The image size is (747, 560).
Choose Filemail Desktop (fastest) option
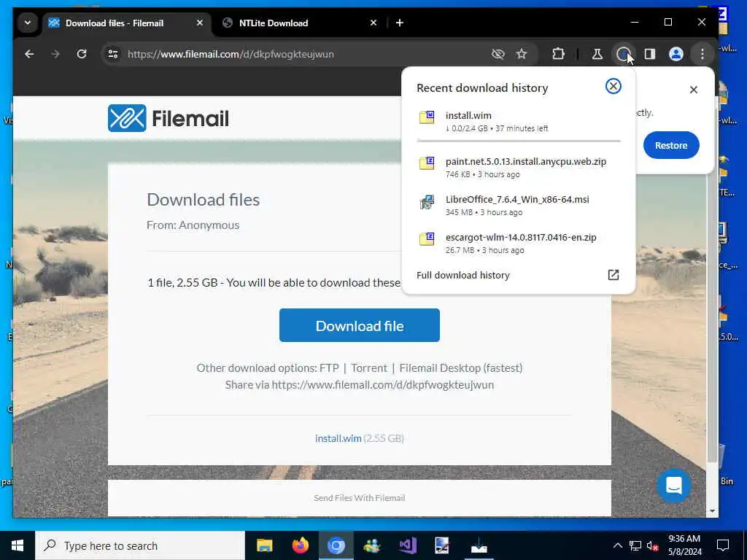pos(461,368)
